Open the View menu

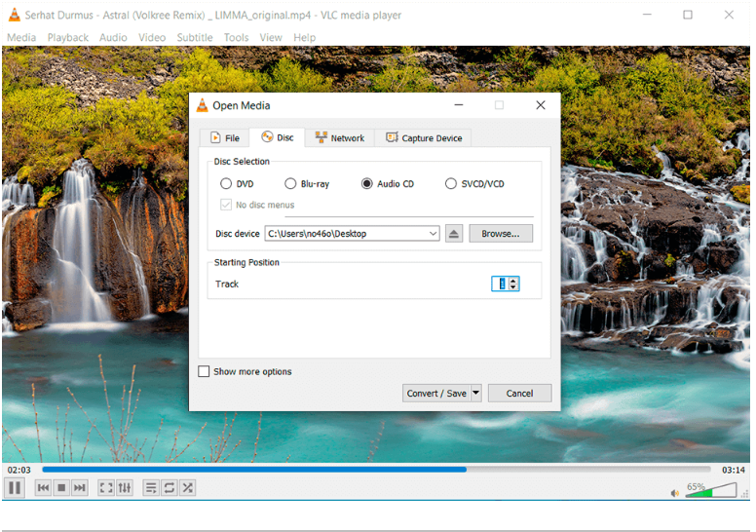[x=271, y=38]
